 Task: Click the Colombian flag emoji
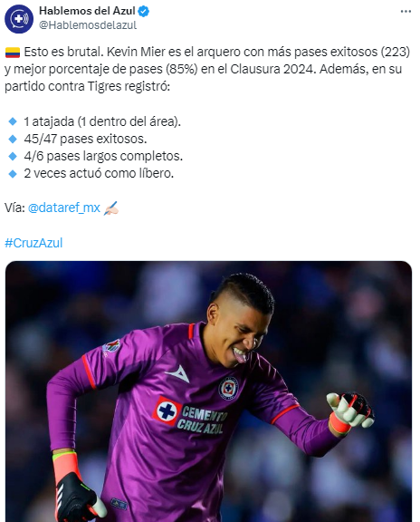click(x=13, y=53)
